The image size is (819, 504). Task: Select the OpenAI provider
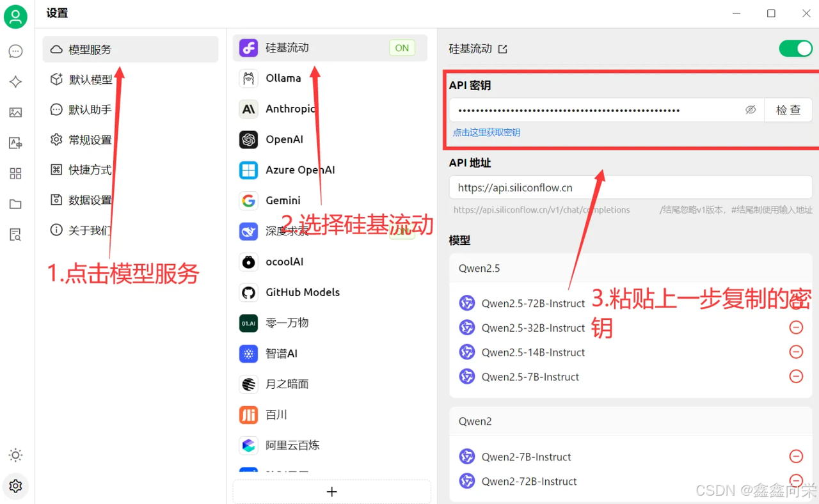coord(330,139)
